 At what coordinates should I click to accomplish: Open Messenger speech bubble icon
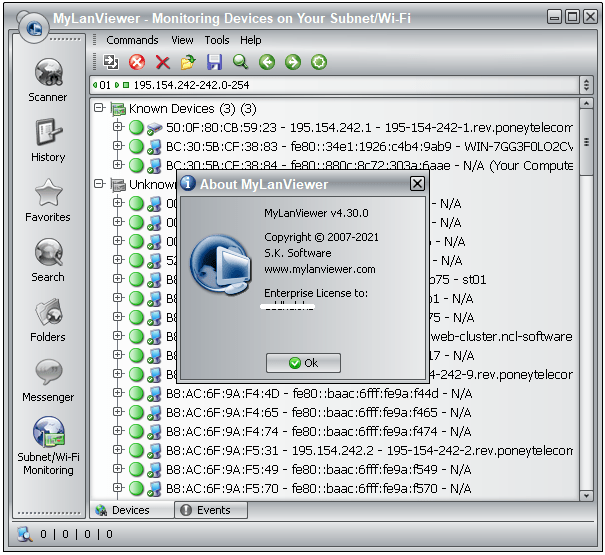click(x=48, y=372)
